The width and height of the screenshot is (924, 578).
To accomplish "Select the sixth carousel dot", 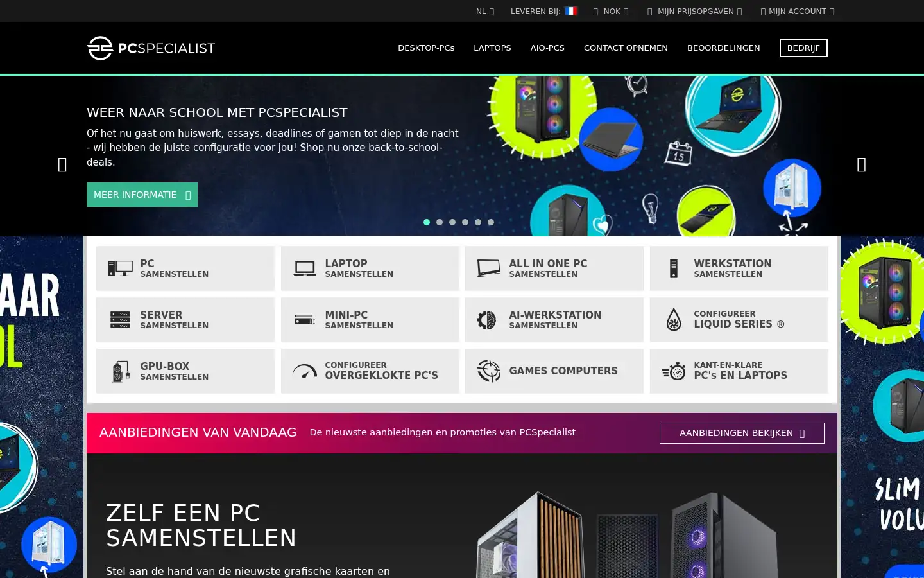I will tap(491, 222).
